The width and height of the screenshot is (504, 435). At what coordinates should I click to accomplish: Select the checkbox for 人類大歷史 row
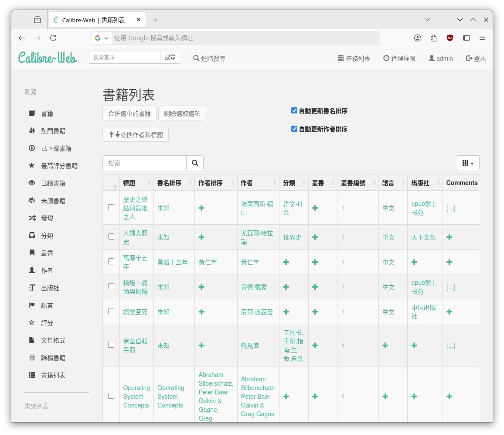[x=111, y=236]
